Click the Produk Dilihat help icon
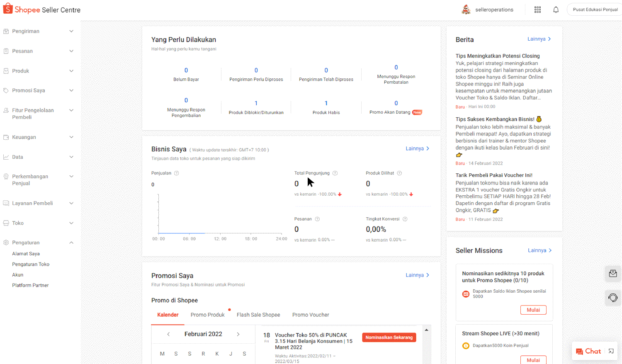This screenshot has height=364, width=622. [x=399, y=173]
